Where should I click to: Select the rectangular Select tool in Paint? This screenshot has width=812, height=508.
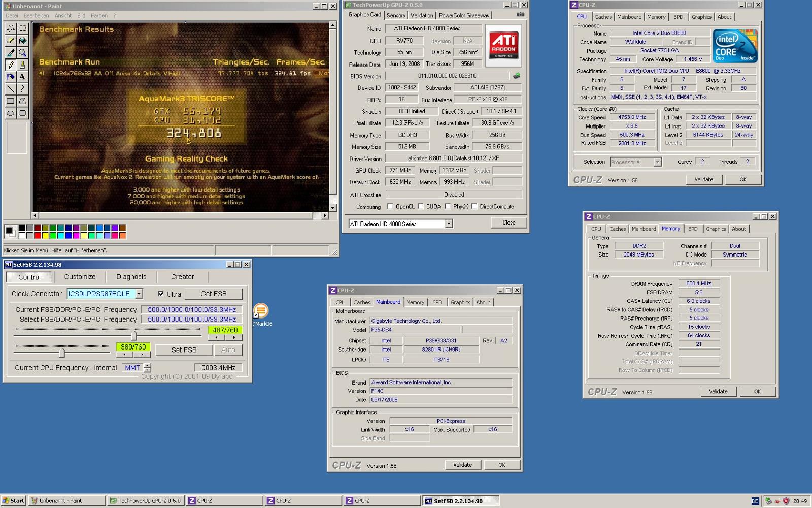22,28
